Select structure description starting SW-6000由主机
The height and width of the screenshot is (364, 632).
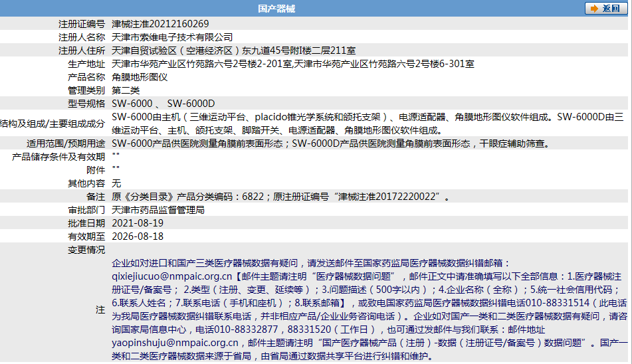368,124
